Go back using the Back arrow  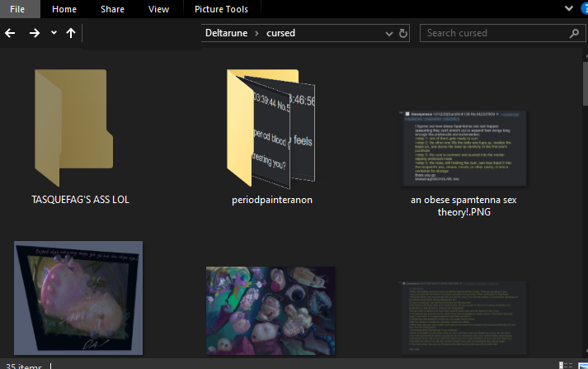11,33
